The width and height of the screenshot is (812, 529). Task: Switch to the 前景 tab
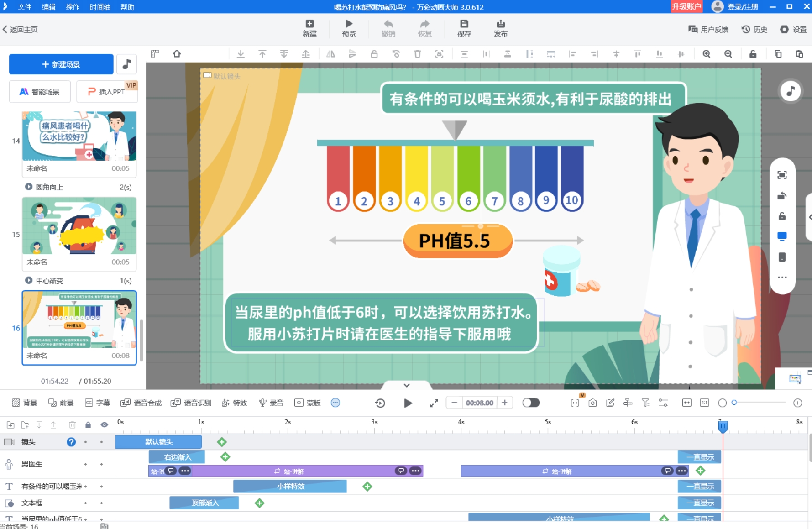tap(61, 403)
